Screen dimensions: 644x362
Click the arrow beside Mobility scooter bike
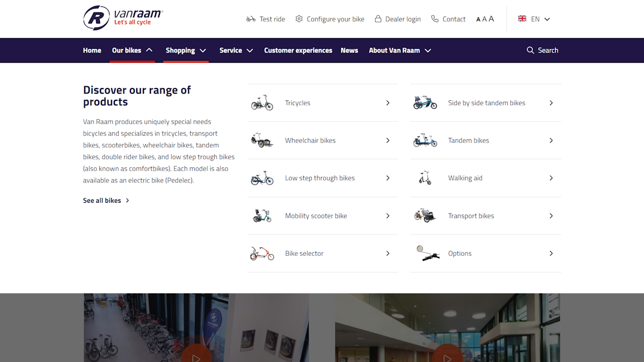pyautogui.click(x=388, y=216)
